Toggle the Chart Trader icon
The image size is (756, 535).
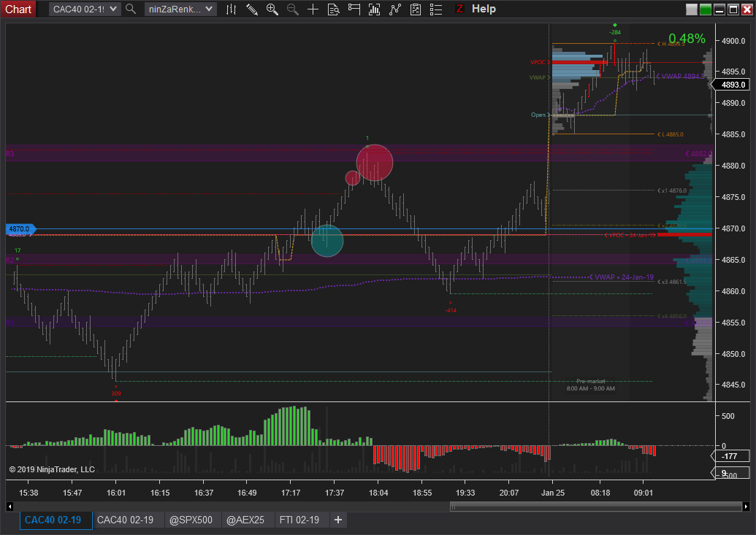[x=354, y=9]
